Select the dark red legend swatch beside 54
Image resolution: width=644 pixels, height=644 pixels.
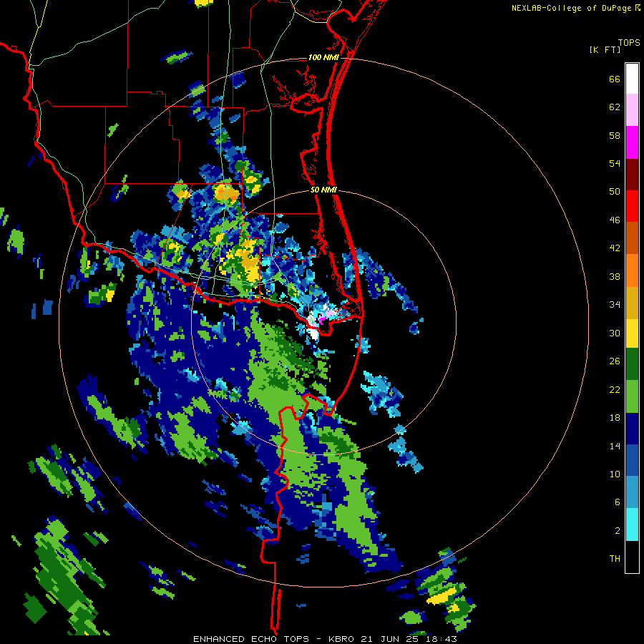coord(632,174)
